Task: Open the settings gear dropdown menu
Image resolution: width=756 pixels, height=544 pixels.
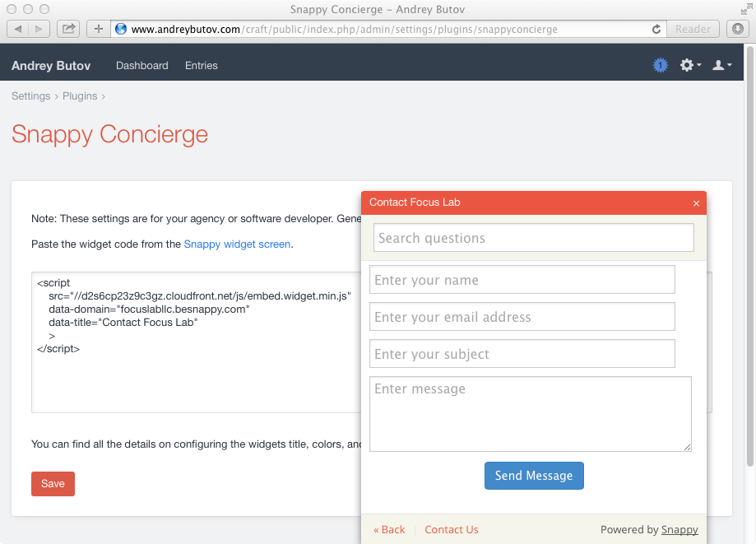Action: click(690, 65)
